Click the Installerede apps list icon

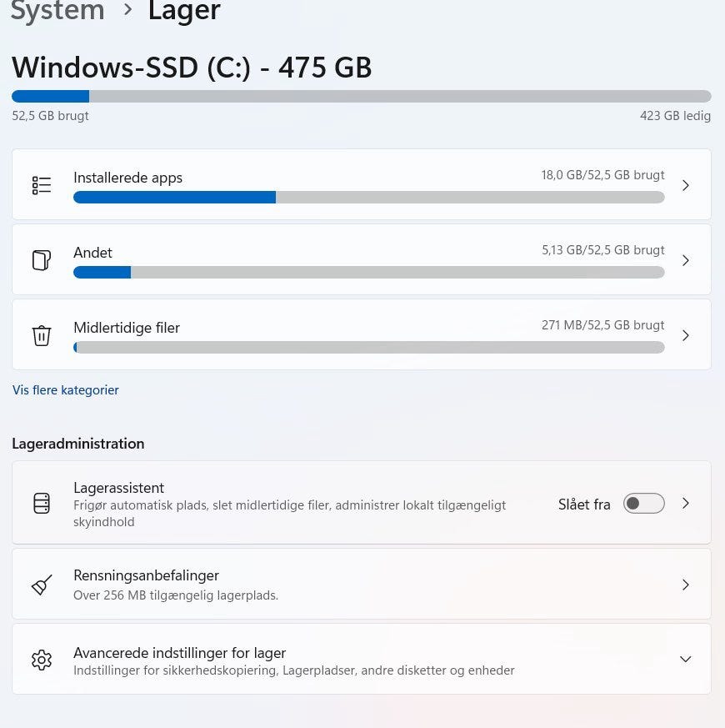41,185
